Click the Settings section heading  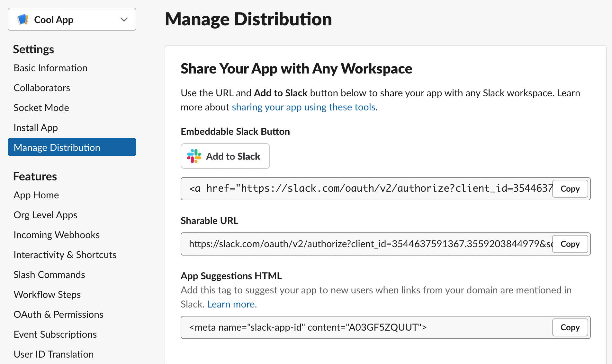click(33, 49)
